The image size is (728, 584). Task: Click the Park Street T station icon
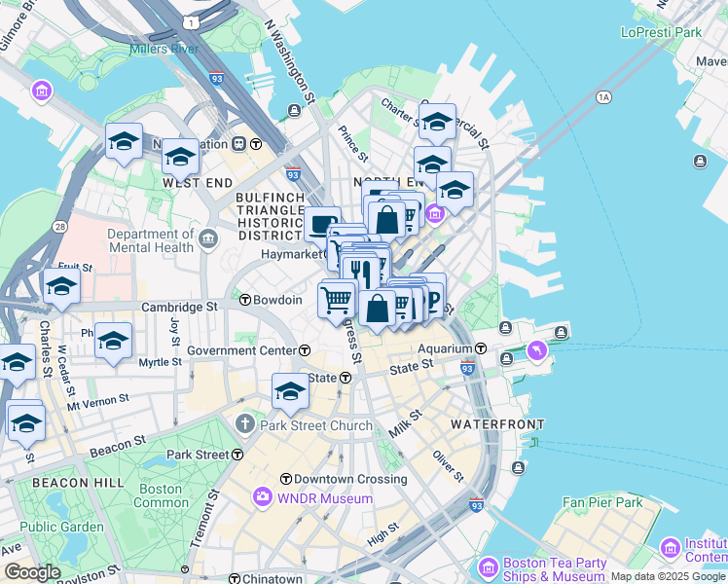[237, 455]
